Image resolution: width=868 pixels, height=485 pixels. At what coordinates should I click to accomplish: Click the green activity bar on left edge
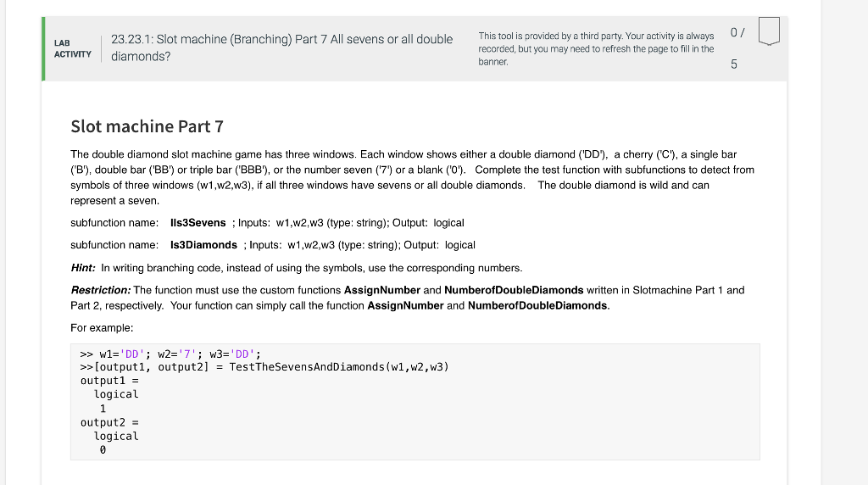(44, 48)
